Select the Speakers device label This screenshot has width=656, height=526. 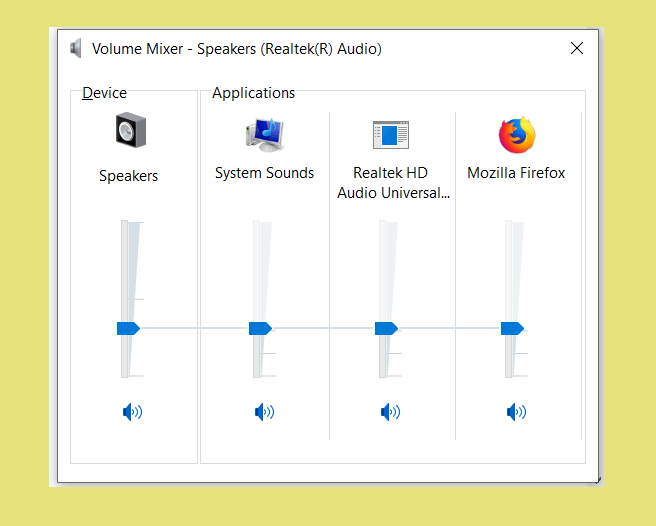pos(128,176)
